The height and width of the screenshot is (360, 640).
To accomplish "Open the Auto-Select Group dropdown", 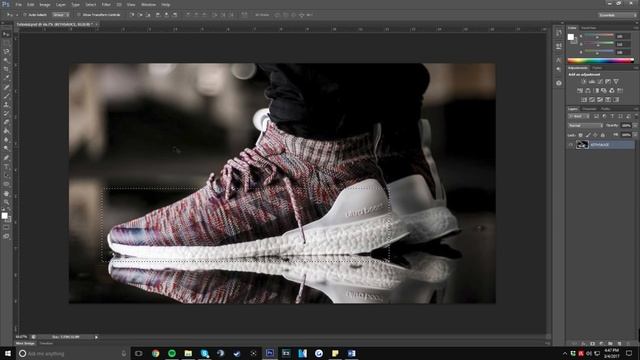I will (61, 15).
